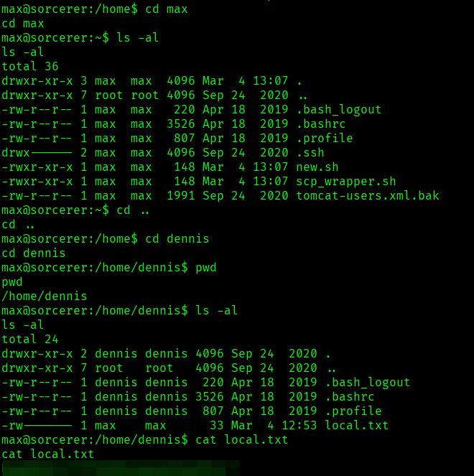Image resolution: width=474 pixels, height=476 pixels.
Task: Click the redacted flag output at bottom
Action: click(x=121, y=468)
